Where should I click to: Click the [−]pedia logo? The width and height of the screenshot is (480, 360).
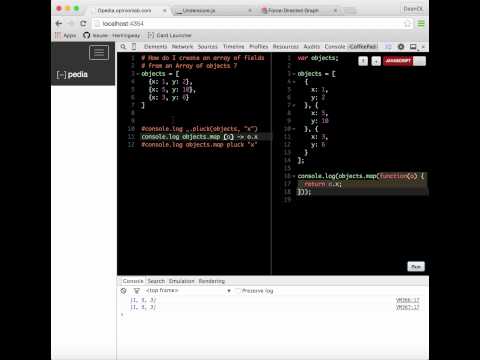point(72,74)
